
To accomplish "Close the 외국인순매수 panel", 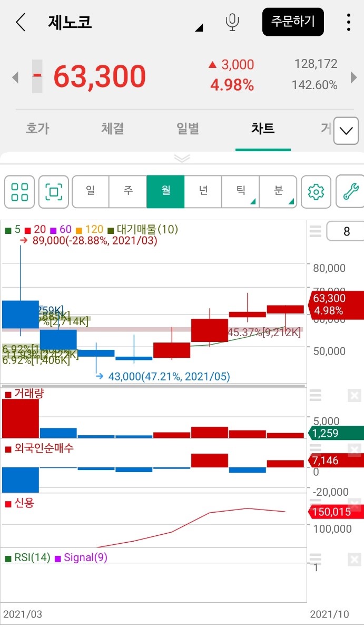I will point(355,450).
